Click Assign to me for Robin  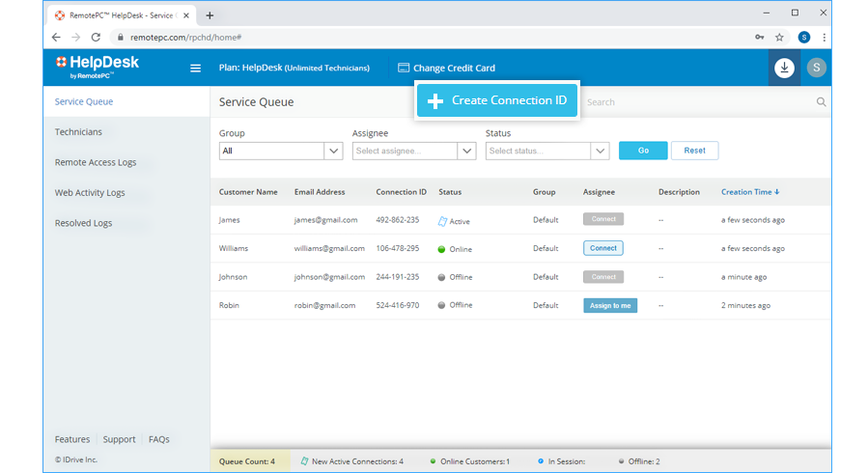pyautogui.click(x=609, y=306)
